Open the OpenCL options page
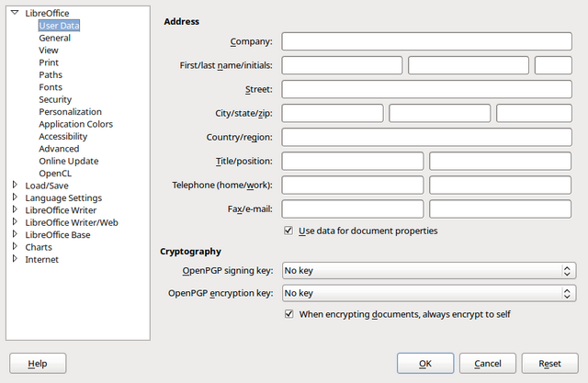 point(55,174)
